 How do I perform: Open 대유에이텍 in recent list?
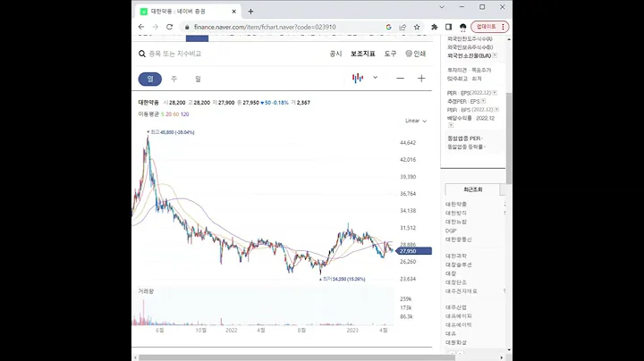pyautogui.click(x=459, y=325)
